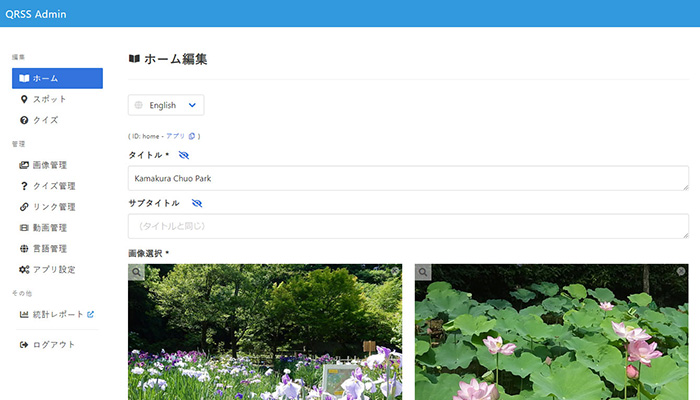The image size is (700, 400).
Task: Toggle visibility eye for サブタイトル
Action: click(x=197, y=203)
